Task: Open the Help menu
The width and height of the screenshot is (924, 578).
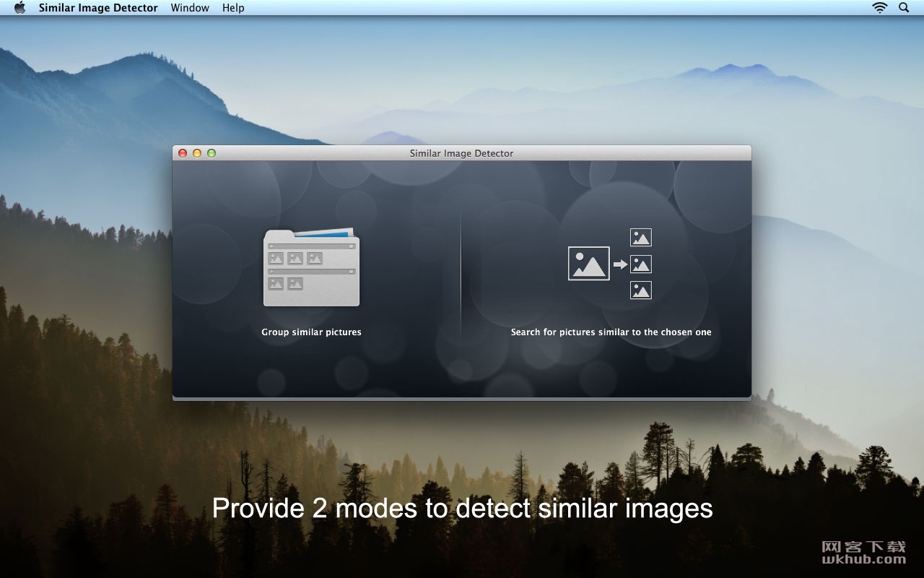Action: 233,8
